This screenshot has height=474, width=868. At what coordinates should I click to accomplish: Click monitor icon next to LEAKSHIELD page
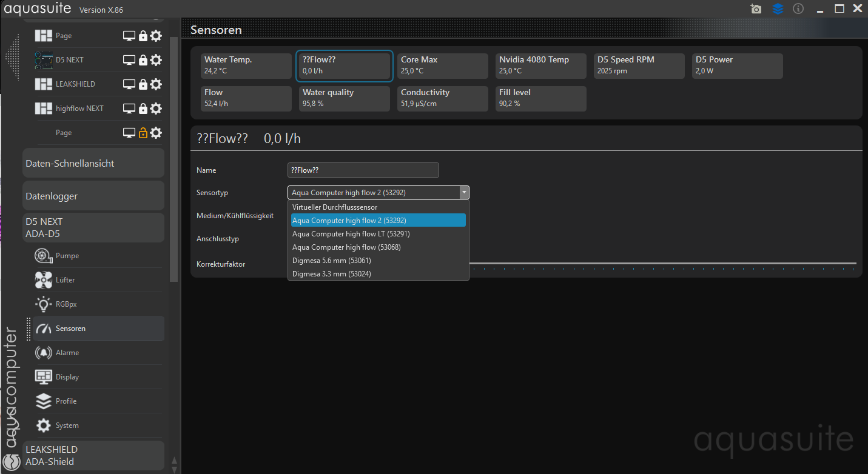[x=129, y=84]
